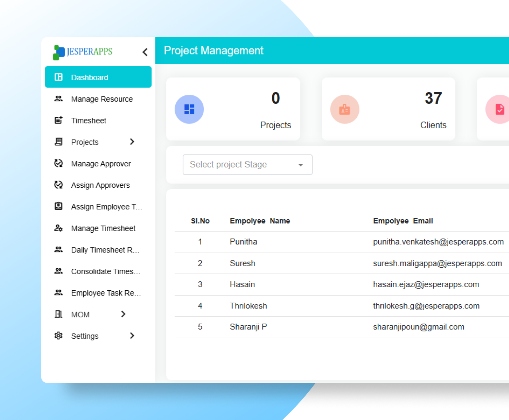The height and width of the screenshot is (420, 509).
Task: Click the Empolyee Name column header
Action: (260, 221)
